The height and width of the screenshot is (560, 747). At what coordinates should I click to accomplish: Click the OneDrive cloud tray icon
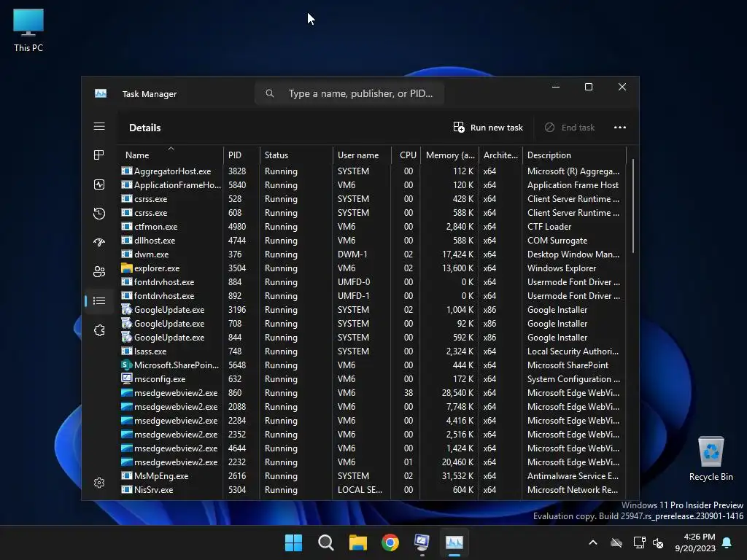[616, 542]
